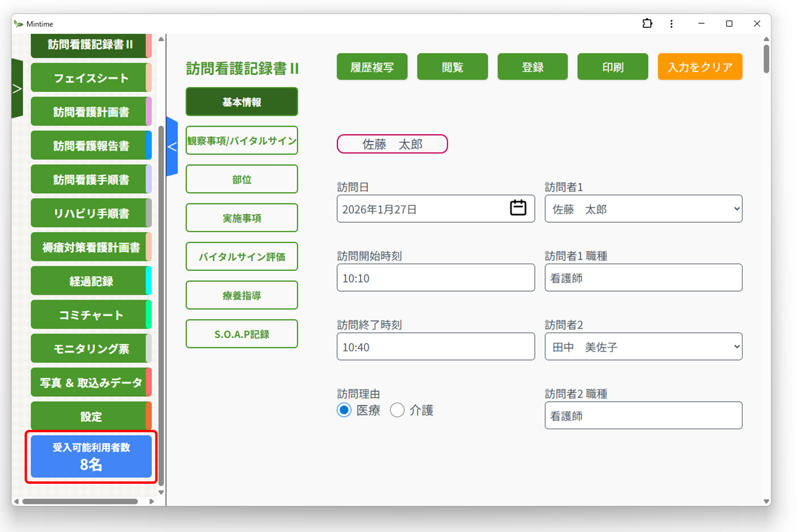Open the 訪問者1 dropdown

pos(643,209)
